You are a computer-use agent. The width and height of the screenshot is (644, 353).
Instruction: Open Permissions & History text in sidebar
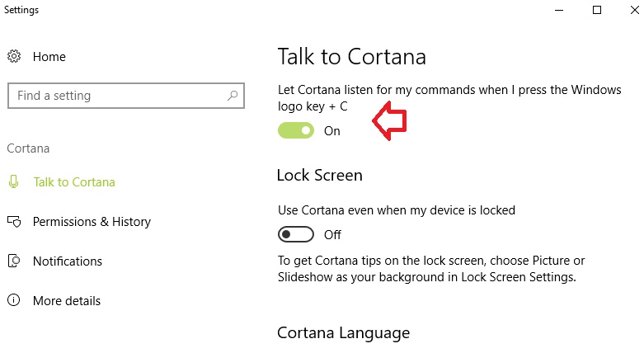tap(92, 222)
